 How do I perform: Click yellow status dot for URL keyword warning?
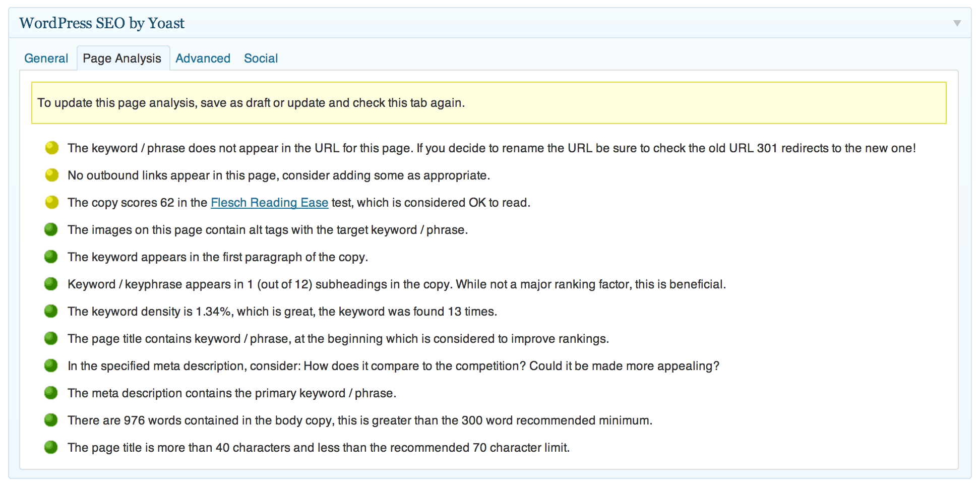[51, 148]
